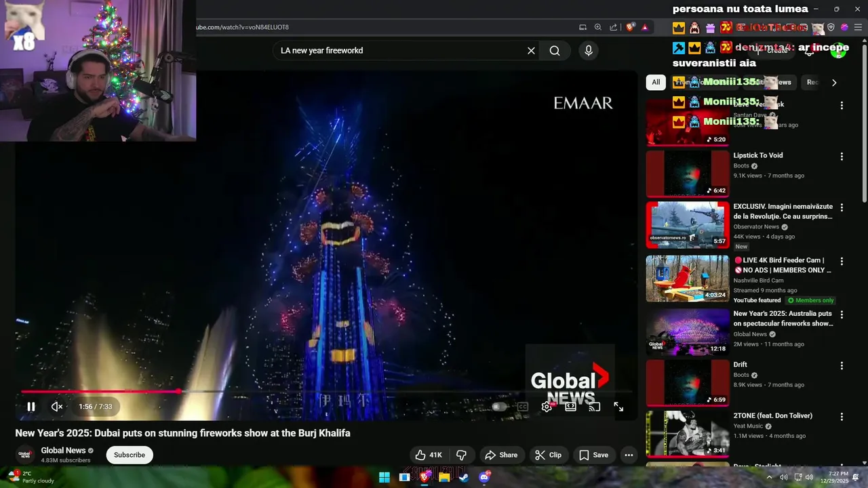Open Steam from taskbar
The height and width of the screenshot is (488, 868).
pos(464,477)
